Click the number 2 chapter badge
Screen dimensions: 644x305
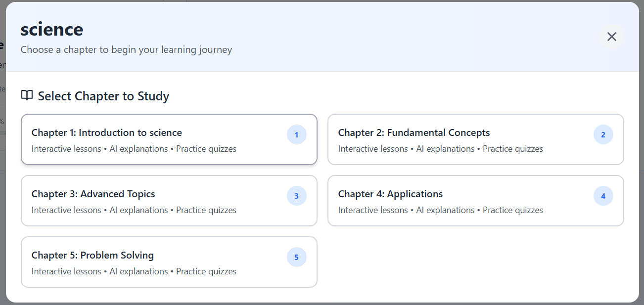point(603,134)
